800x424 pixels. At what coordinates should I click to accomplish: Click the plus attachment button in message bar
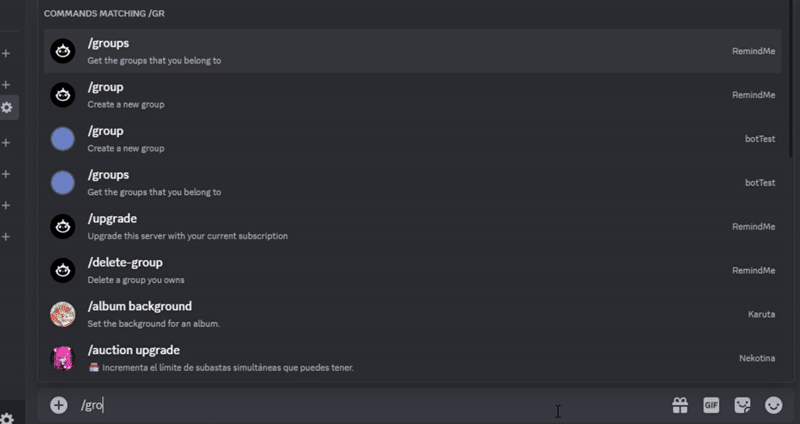59,405
